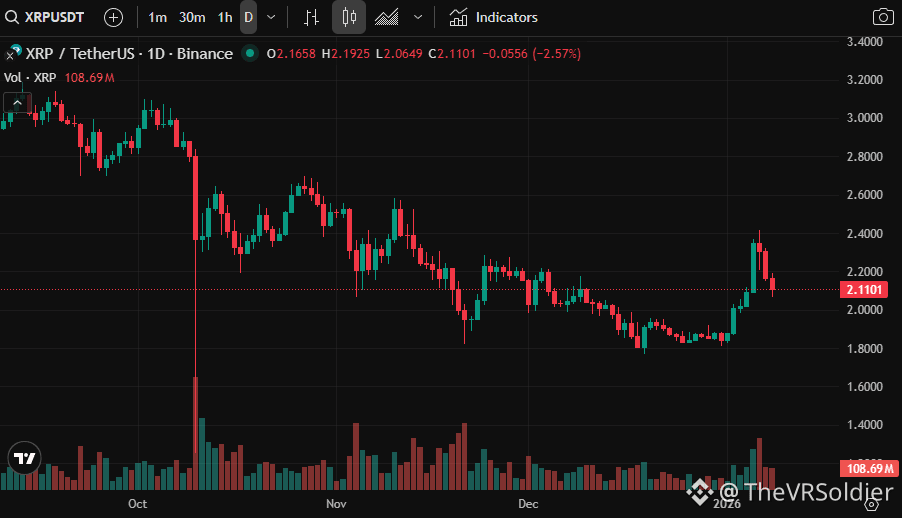
Task: Click the TradingView logo
Action: tap(25, 458)
